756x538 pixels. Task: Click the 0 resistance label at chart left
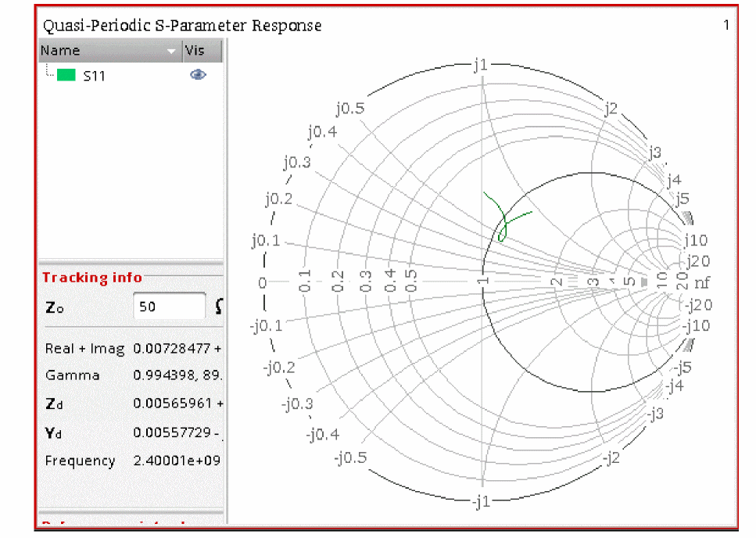coord(262,282)
